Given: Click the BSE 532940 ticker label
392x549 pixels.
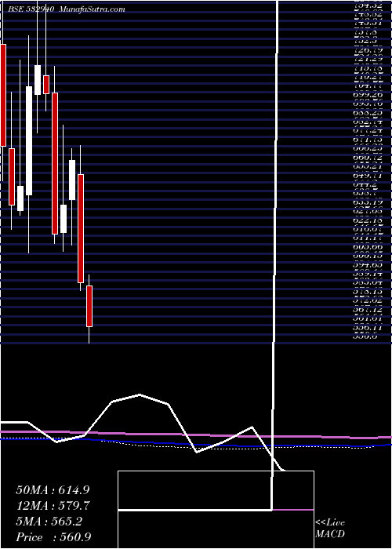Looking at the screenshot, I should (x=33, y=9).
